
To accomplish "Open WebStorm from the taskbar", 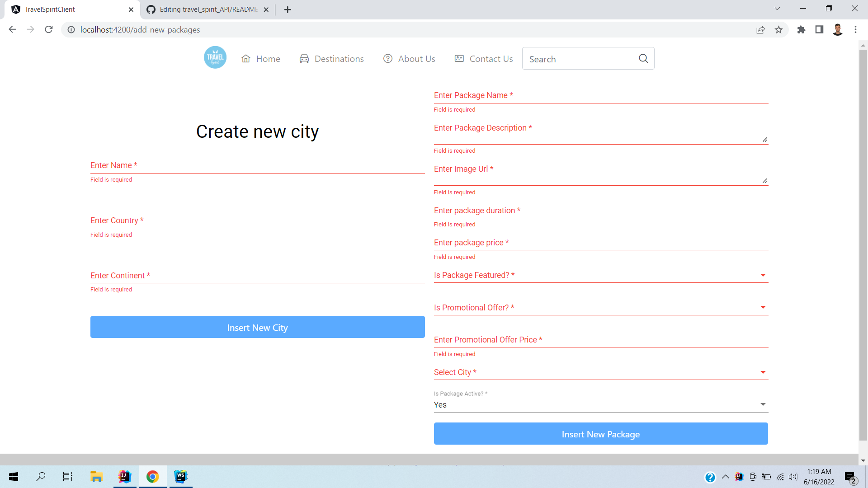I will (x=181, y=476).
